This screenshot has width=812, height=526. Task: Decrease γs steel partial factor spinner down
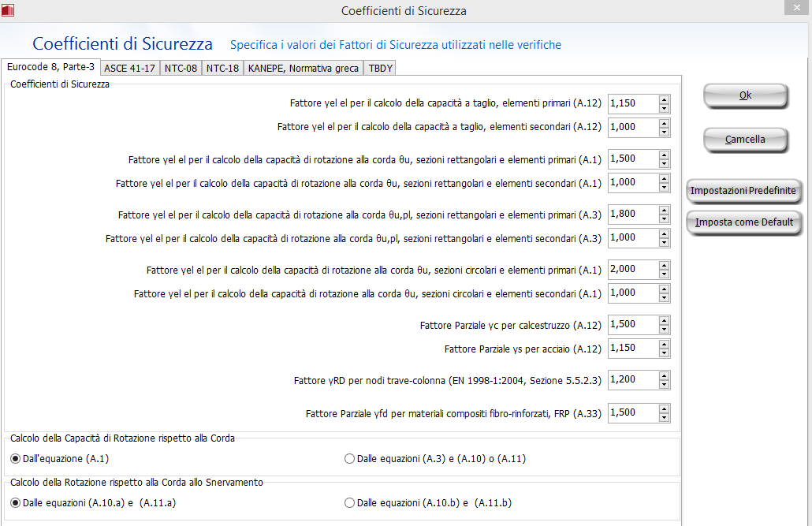coord(664,353)
